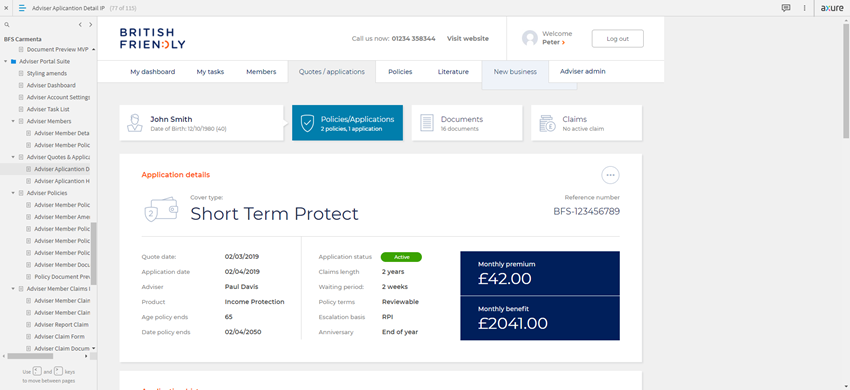The image size is (850, 390).
Task: Click the British Friendly logo
Action: 152,39
